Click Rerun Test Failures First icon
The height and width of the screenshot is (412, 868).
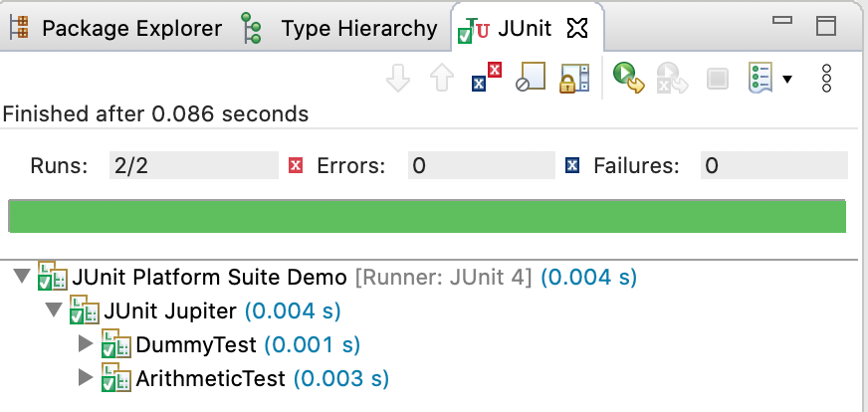(672, 78)
